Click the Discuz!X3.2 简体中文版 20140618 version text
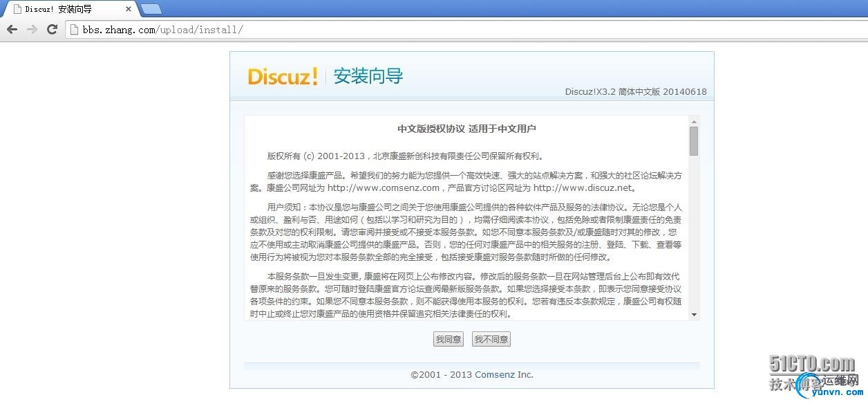This screenshot has height=404, width=868. (x=636, y=92)
